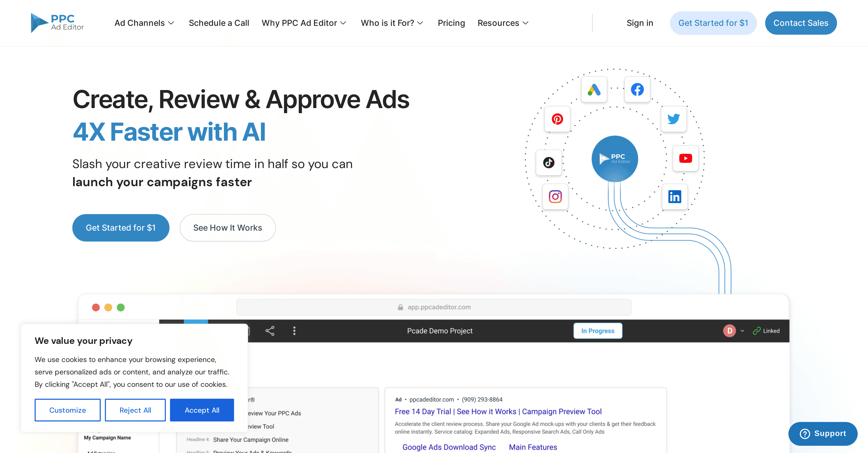
Task: Click the In Progress status badge
Action: pos(598,331)
